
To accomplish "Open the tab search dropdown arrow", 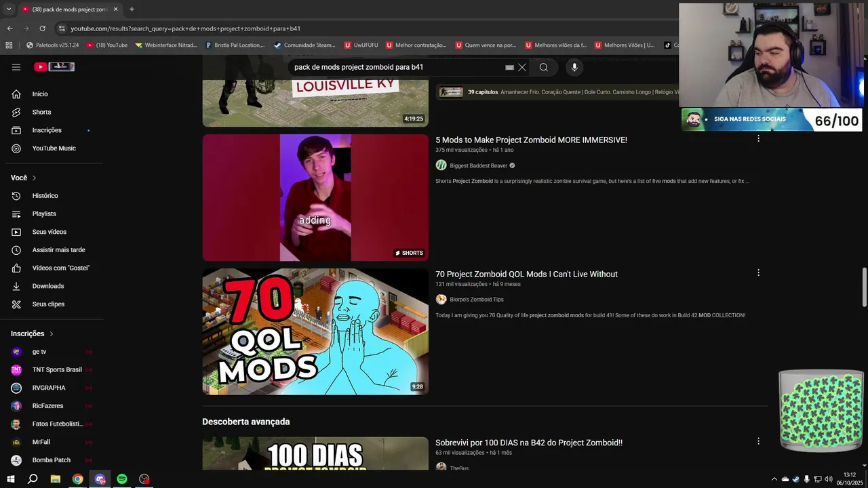I will [9, 9].
